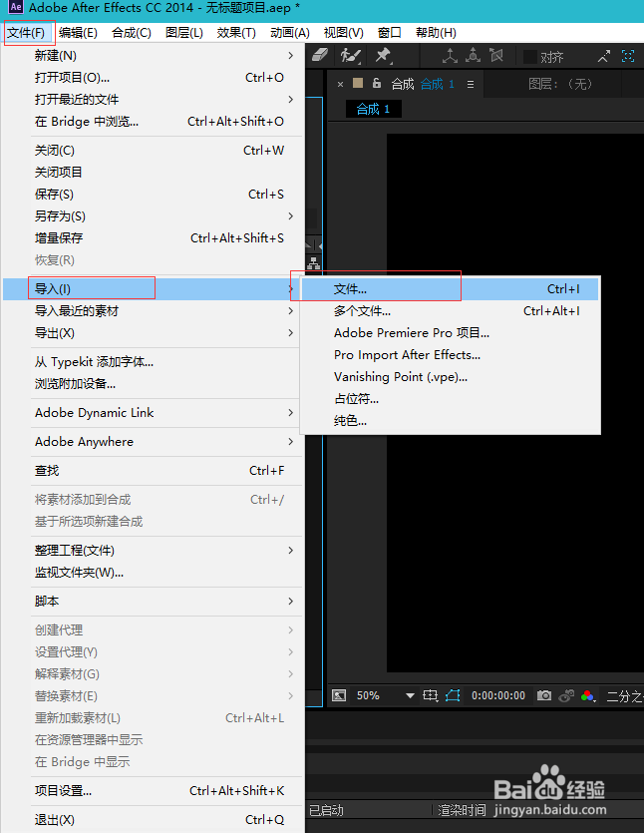Click the World Axis Mode icon
Screen dimensions: 644x833
point(473,55)
